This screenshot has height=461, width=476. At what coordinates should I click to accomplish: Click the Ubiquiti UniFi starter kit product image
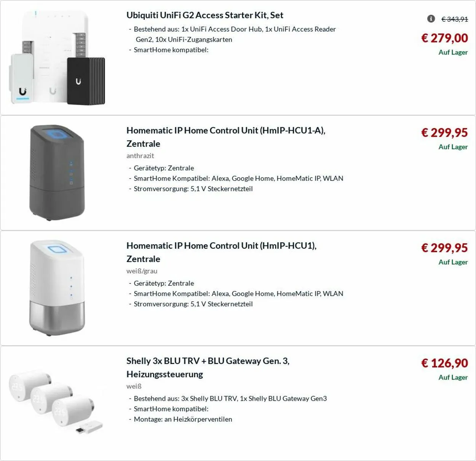pos(57,58)
